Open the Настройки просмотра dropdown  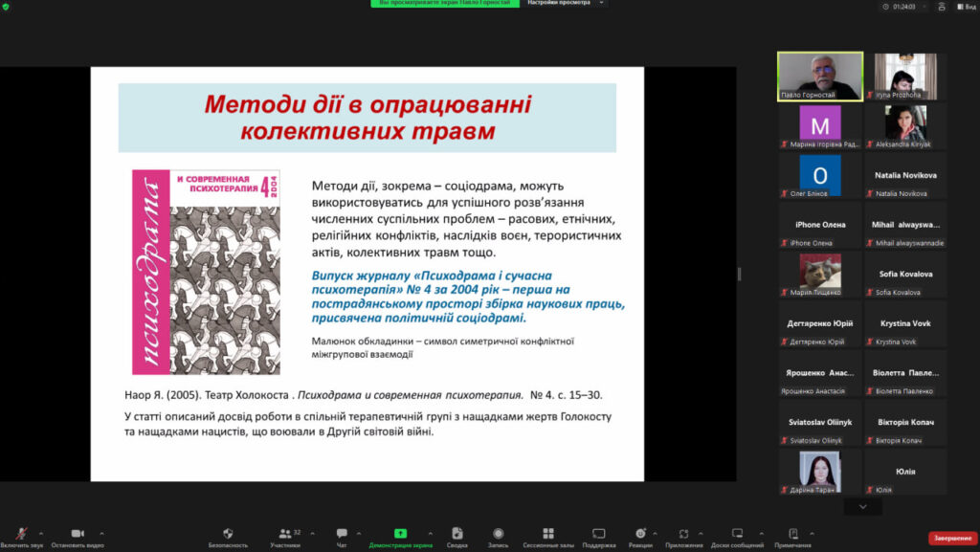(x=567, y=4)
